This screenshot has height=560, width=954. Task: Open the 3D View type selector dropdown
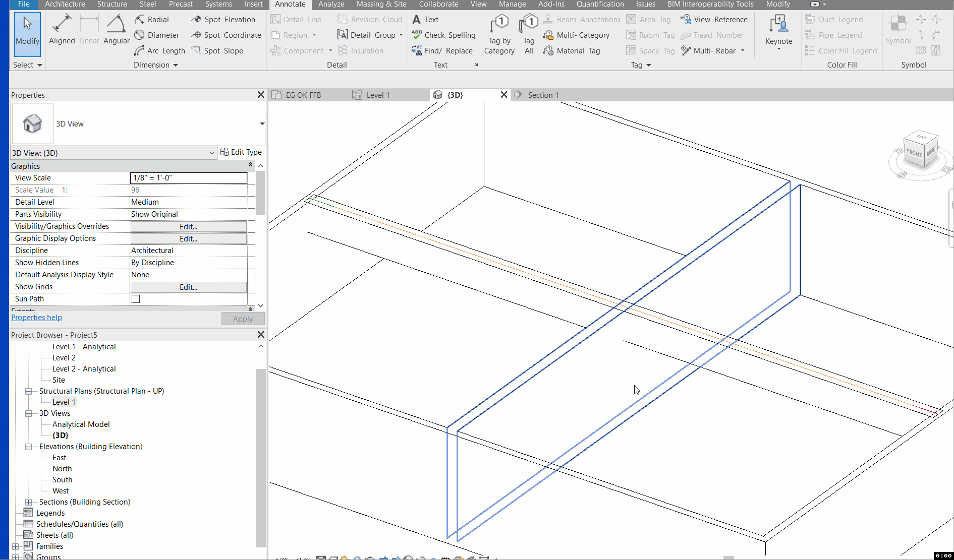[x=211, y=153]
